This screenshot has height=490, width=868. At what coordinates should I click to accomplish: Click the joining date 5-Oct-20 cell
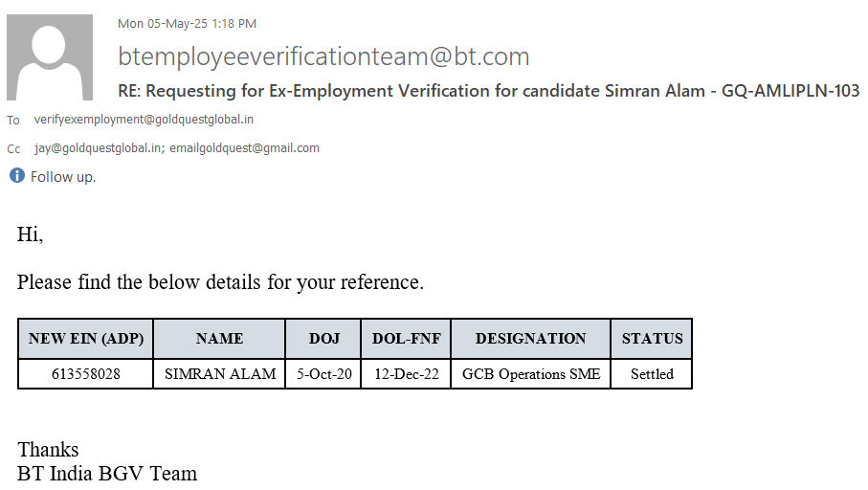[x=323, y=374]
